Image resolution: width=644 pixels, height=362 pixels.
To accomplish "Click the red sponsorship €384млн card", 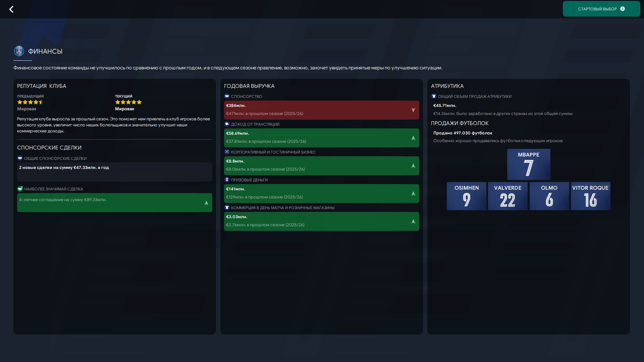I will tap(322, 110).
